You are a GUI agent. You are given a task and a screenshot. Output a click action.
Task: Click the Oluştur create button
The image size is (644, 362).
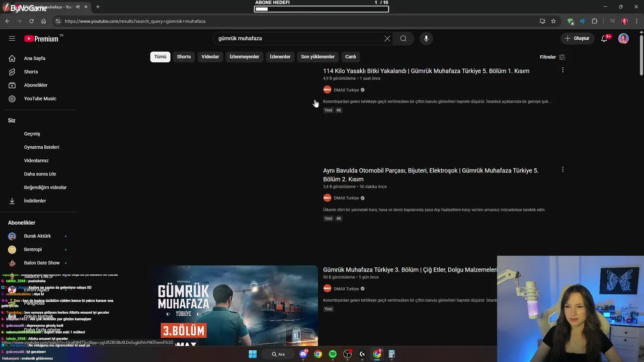(x=577, y=38)
